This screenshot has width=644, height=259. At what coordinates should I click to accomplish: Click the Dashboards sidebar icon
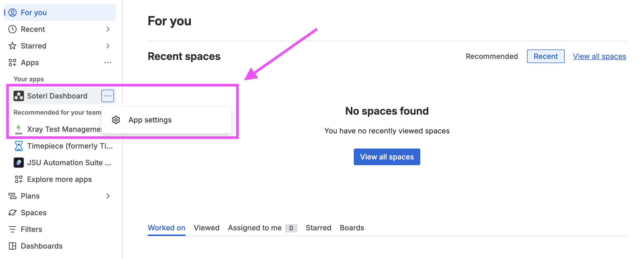coord(12,246)
